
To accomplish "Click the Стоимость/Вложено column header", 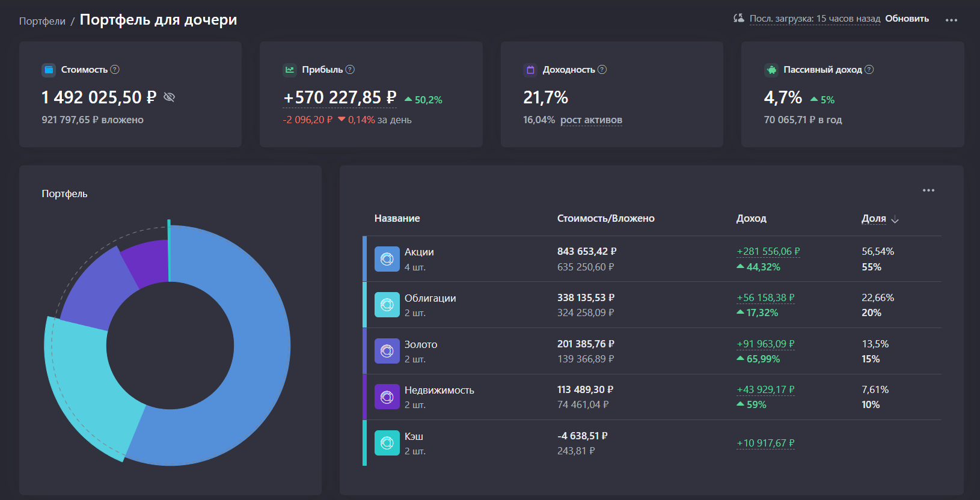I will click(x=605, y=218).
